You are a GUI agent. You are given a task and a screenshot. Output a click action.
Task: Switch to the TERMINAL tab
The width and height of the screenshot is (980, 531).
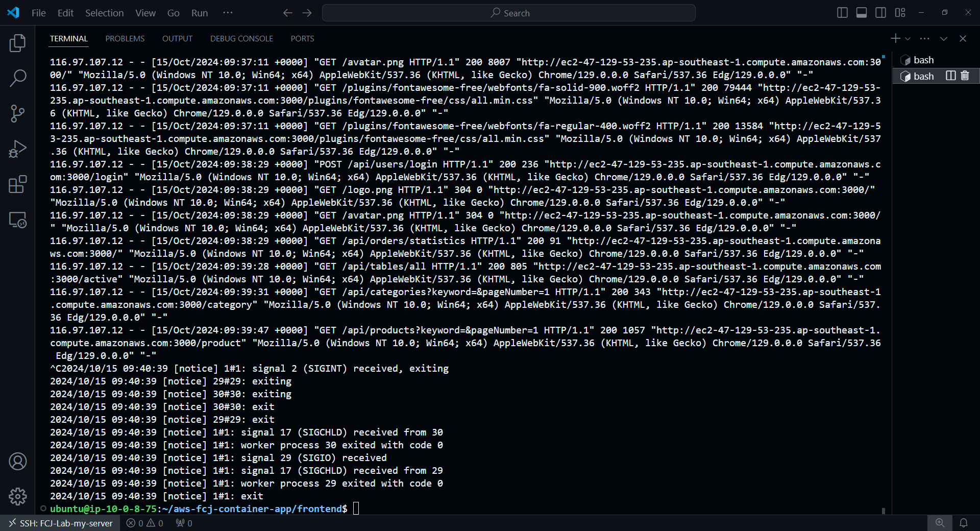(69, 39)
